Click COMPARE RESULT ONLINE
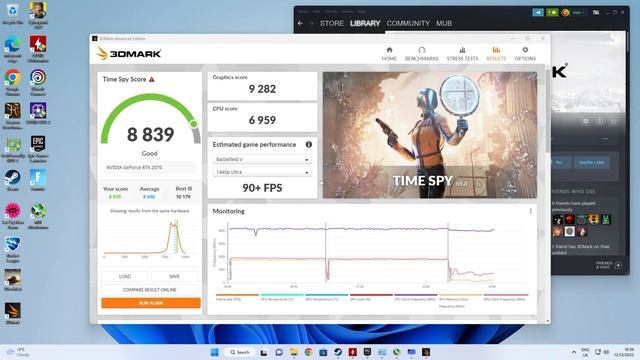 coord(149,290)
